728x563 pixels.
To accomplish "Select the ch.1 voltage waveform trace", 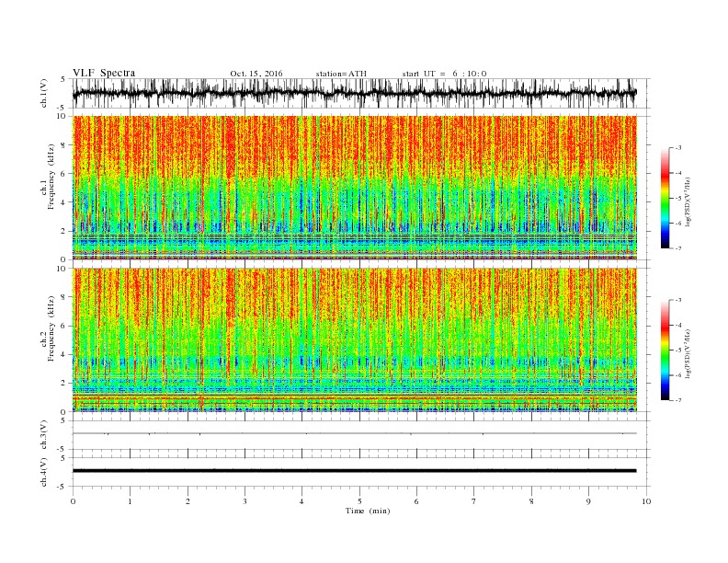I will click(x=355, y=93).
